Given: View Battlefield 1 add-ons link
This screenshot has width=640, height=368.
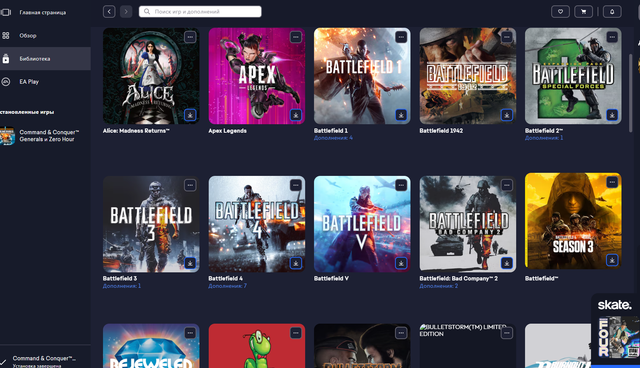Looking at the screenshot, I should 333,138.
